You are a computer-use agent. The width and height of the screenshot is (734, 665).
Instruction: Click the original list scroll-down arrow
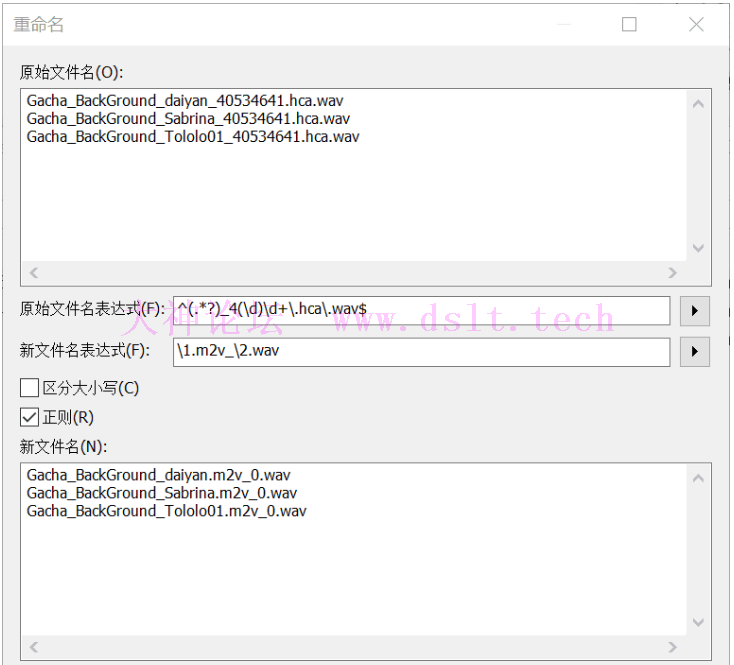(699, 248)
